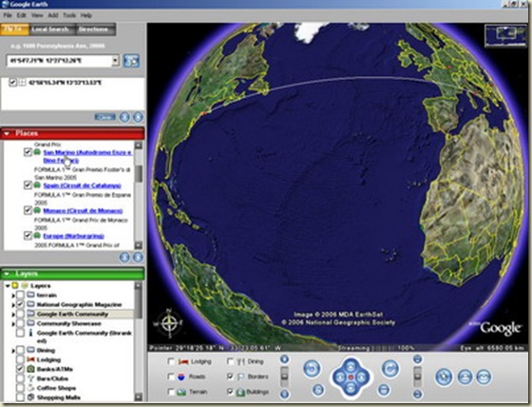Open the Europe Nürburgring link
The width and height of the screenshot is (532, 407).
coord(74,236)
